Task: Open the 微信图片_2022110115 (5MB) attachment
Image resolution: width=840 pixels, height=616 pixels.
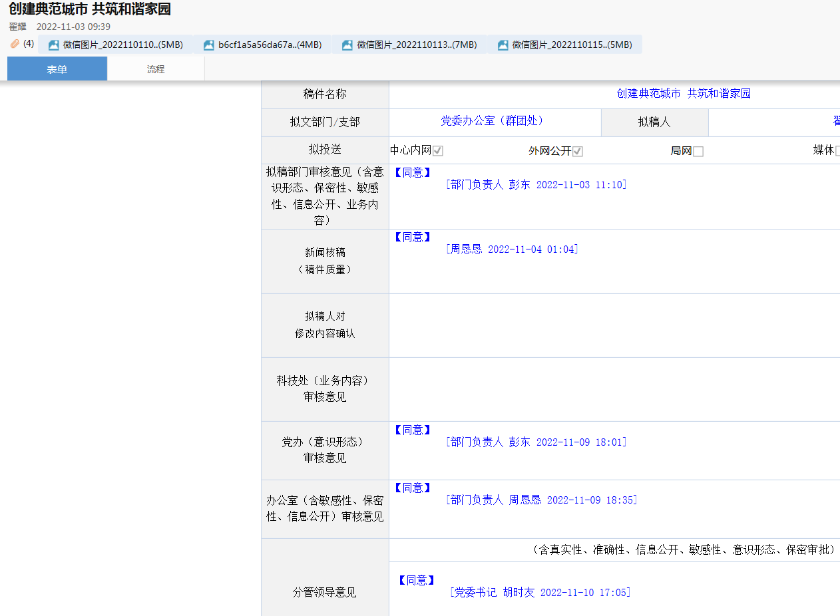Action: click(572, 45)
